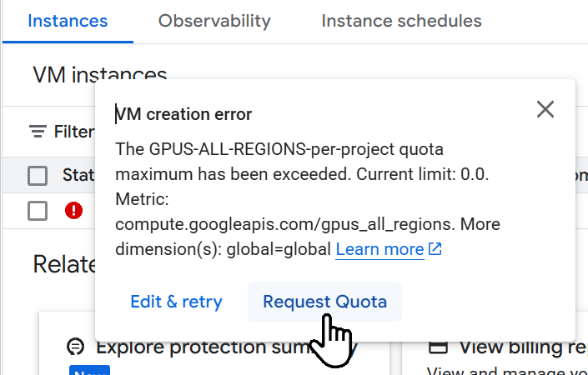Switch to the Instances tab
The width and height of the screenshot is (588, 375).
(x=68, y=21)
